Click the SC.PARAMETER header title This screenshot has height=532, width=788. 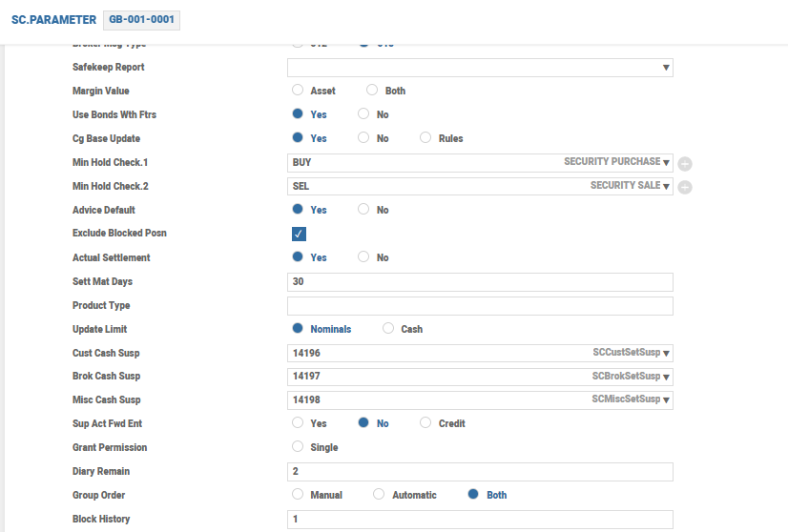[53, 20]
